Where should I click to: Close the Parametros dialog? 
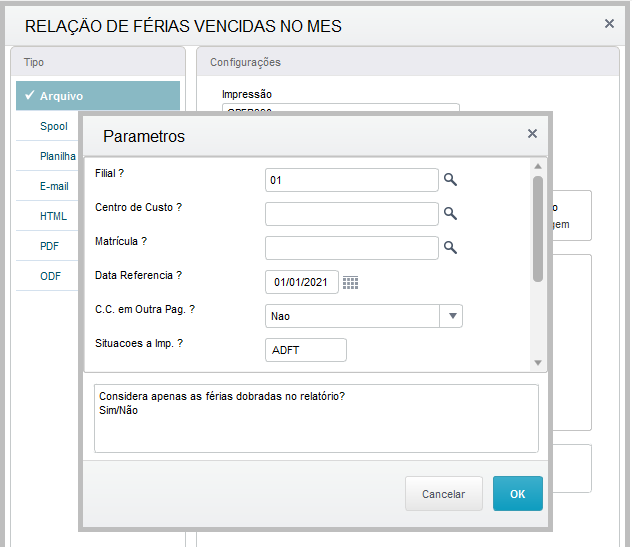pos(532,133)
